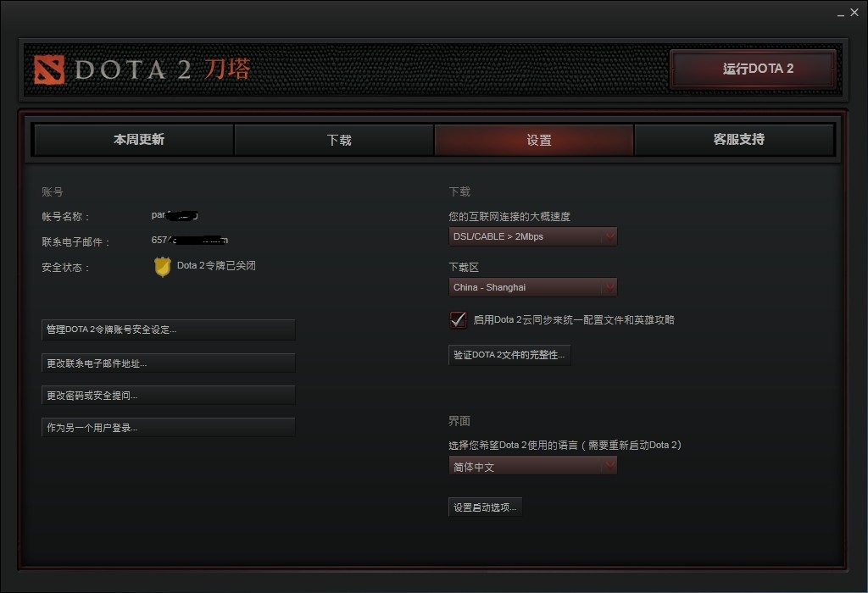The width and height of the screenshot is (868, 593).
Task: Open 设置启动选项 launch options button
Action: pos(485,507)
